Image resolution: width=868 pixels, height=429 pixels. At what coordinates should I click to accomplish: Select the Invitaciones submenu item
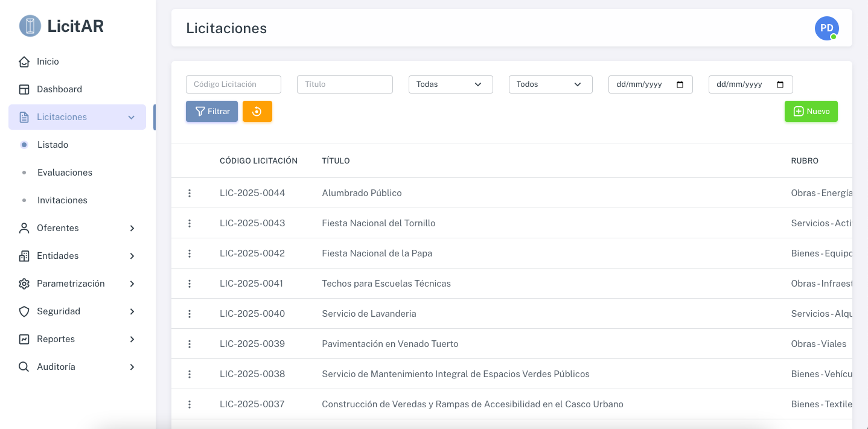(x=62, y=200)
